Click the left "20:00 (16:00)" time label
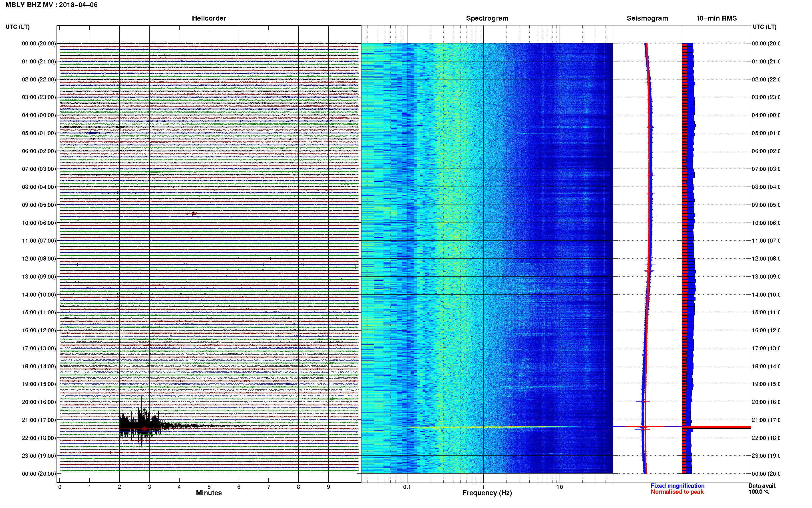This screenshot has width=812, height=508. tap(39, 402)
